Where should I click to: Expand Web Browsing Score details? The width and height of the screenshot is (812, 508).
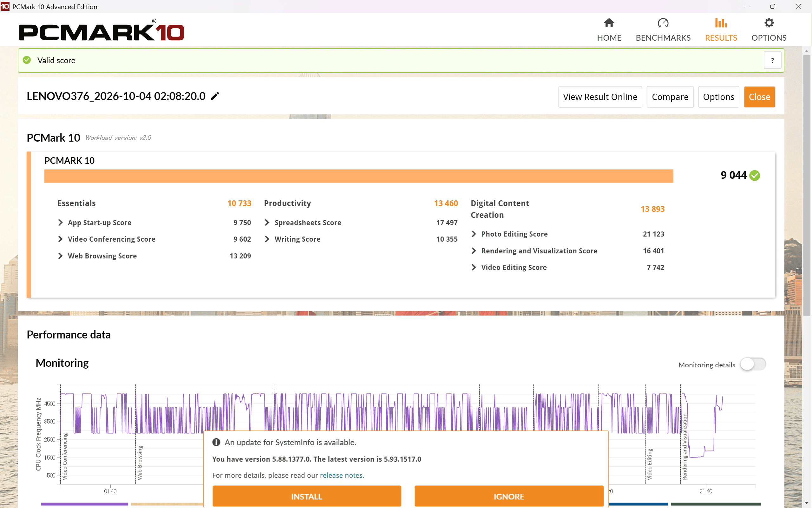tap(60, 256)
